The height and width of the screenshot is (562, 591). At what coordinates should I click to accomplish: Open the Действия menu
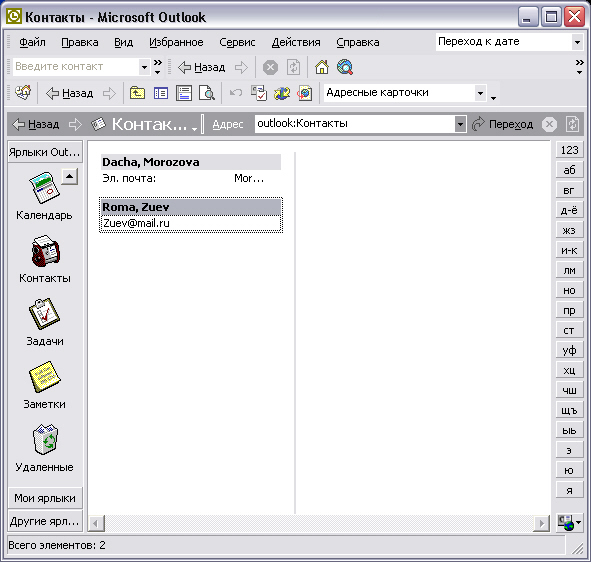point(296,42)
